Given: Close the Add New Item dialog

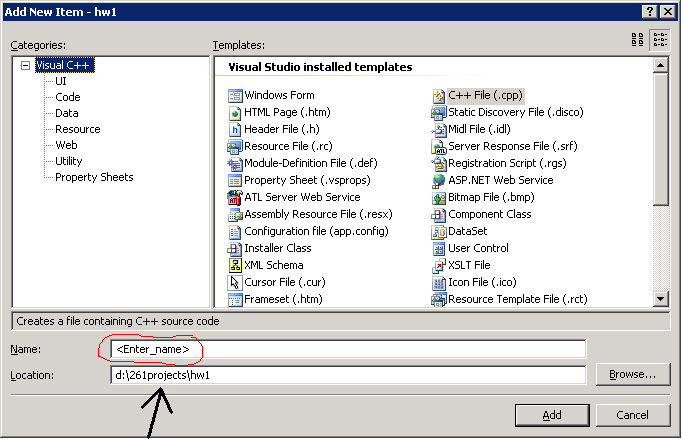Looking at the screenshot, I should 667,11.
